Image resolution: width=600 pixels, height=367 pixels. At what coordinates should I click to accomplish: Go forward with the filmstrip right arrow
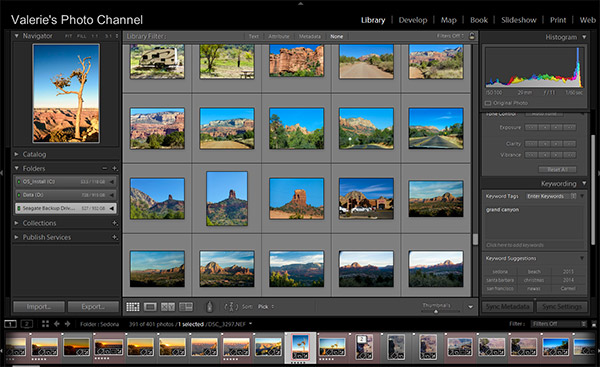tap(68, 324)
